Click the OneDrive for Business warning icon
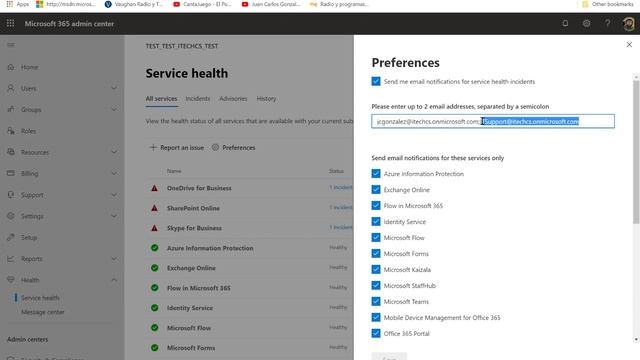Viewport: 640px width, 360px height. click(154, 188)
